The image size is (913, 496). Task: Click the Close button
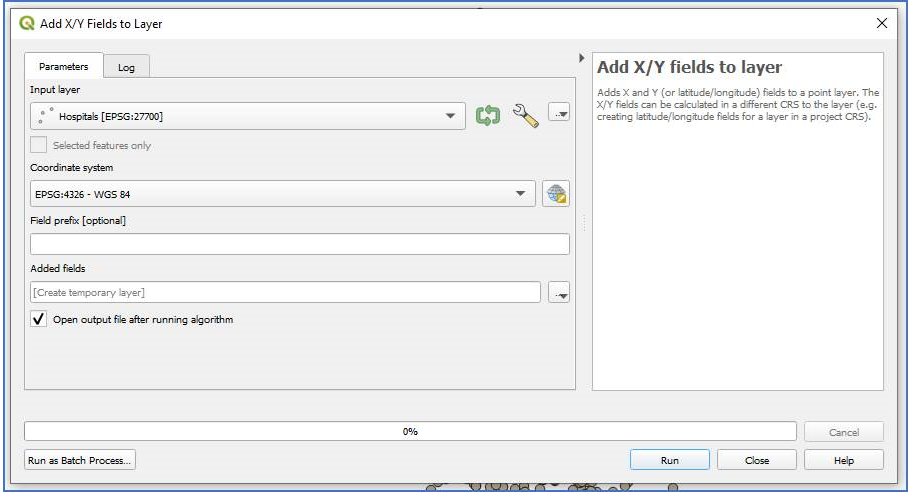pos(757,460)
